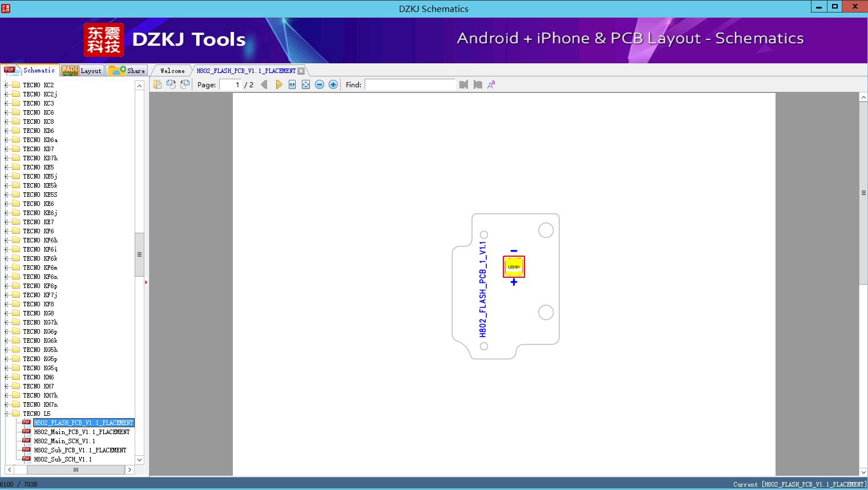Open the Share tab

tap(127, 70)
